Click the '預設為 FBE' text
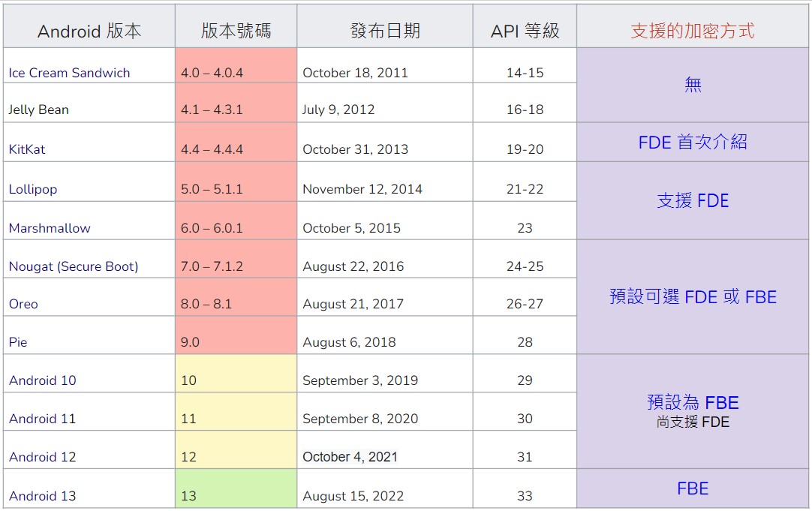Screen dimensions: 812x511 click(693, 403)
